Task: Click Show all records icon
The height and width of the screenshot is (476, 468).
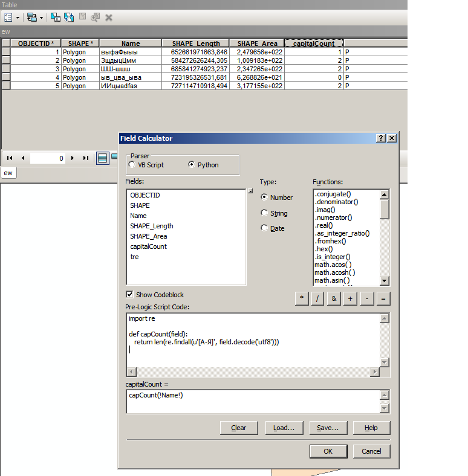Action: [x=103, y=158]
